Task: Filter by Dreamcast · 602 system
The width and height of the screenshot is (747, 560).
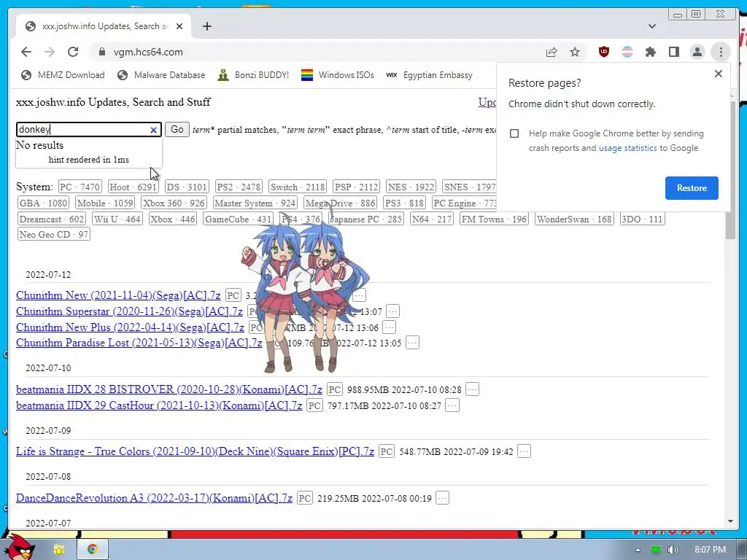Action: point(52,219)
